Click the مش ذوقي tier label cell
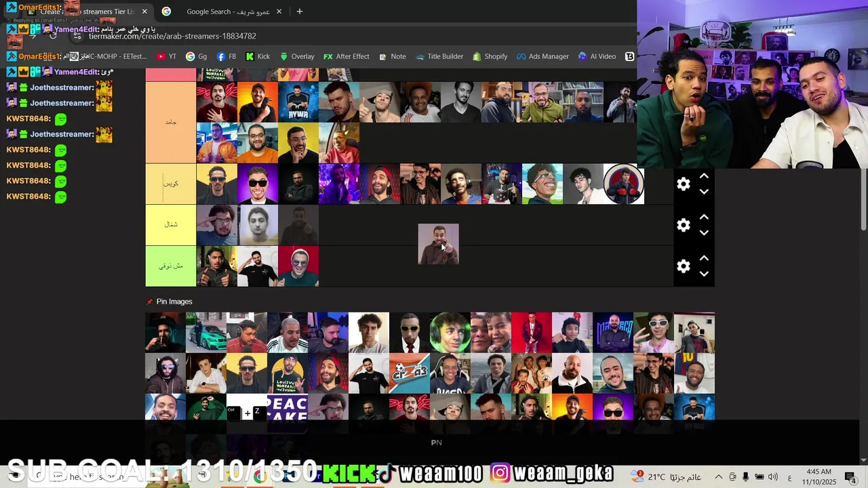 [171, 266]
